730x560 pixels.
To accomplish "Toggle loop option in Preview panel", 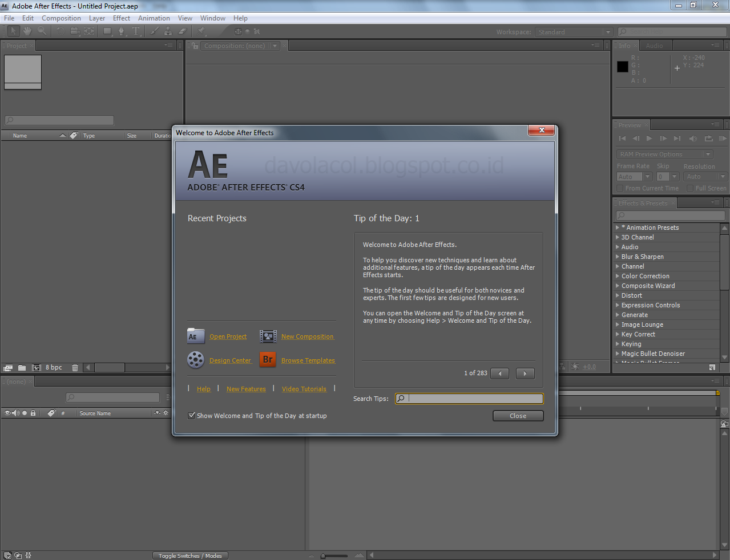I will [x=708, y=139].
